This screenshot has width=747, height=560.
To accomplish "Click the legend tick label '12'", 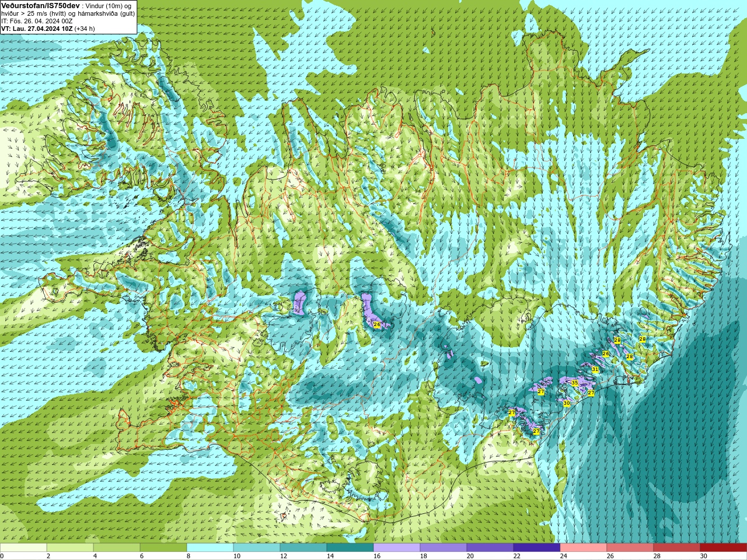I will point(284,556).
